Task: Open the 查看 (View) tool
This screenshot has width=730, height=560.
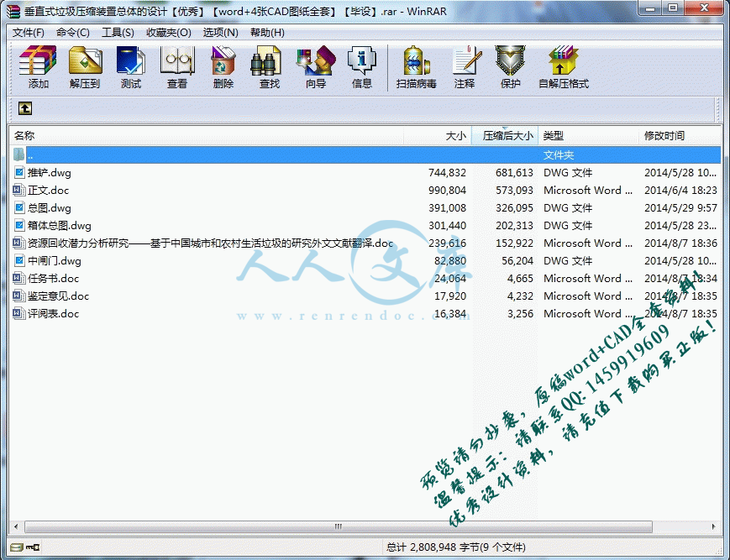Action: pyautogui.click(x=177, y=67)
